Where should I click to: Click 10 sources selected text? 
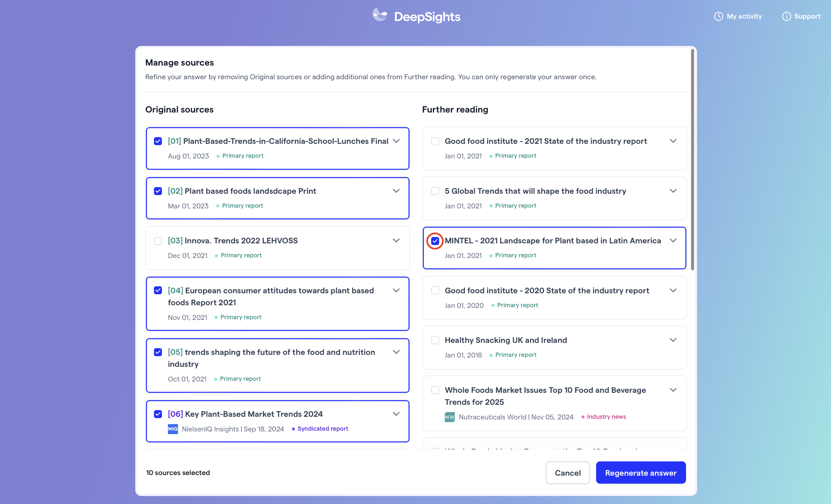pos(178,473)
